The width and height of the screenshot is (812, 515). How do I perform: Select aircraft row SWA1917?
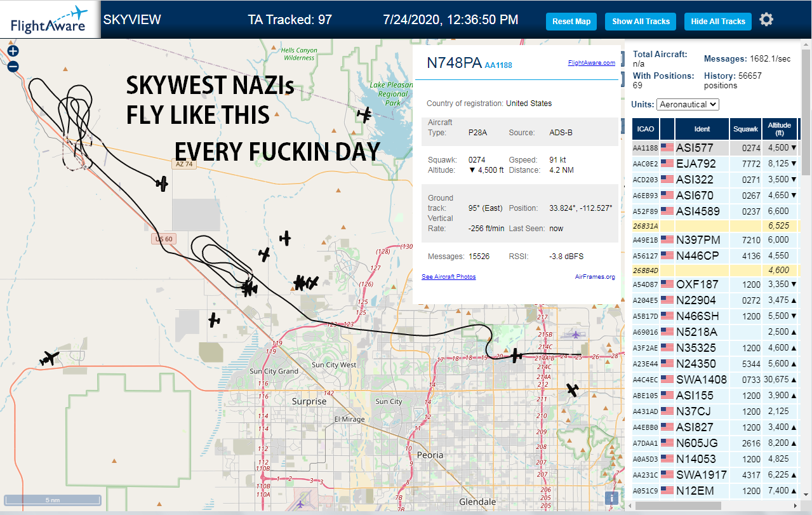click(715, 474)
